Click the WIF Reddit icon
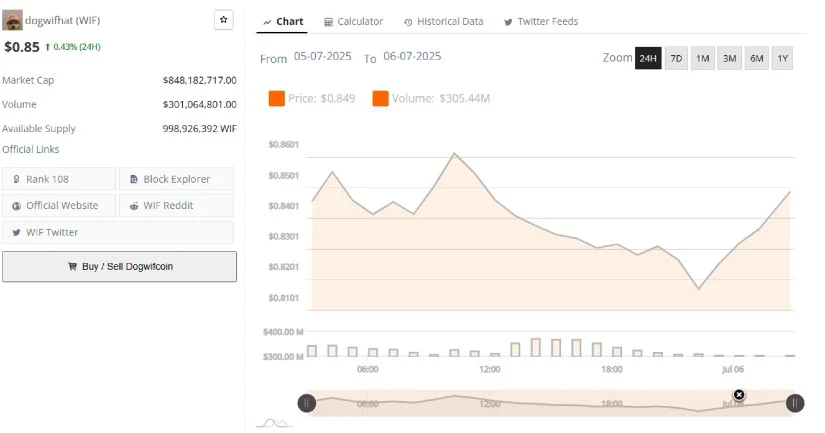 134,206
